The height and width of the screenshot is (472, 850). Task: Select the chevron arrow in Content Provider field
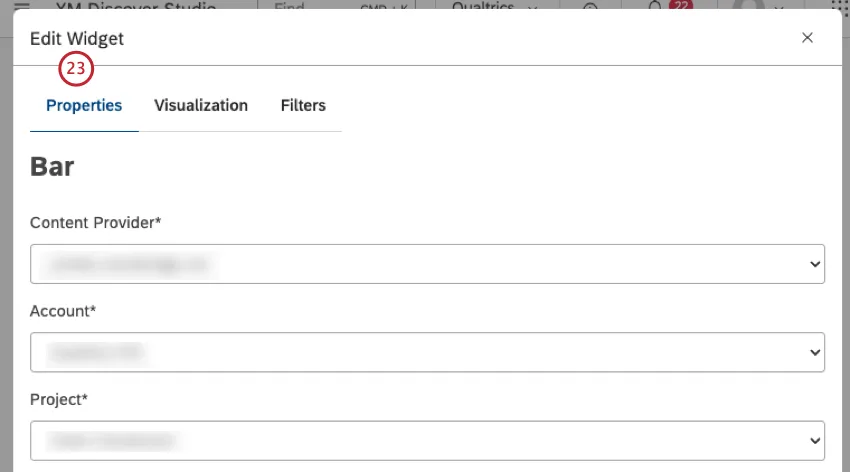815,264
